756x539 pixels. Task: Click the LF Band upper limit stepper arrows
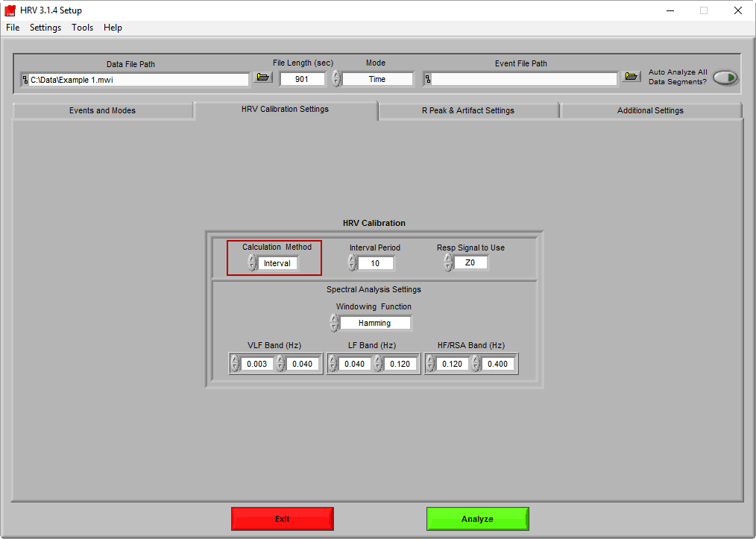[x=379, y=364]
